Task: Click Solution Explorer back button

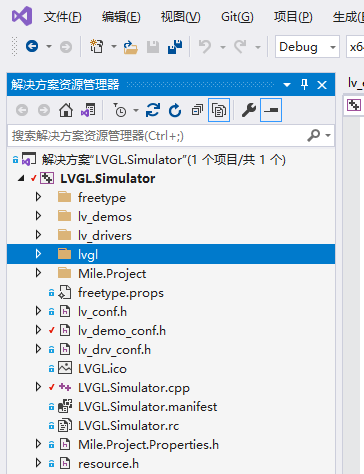Action: [22, 110]
